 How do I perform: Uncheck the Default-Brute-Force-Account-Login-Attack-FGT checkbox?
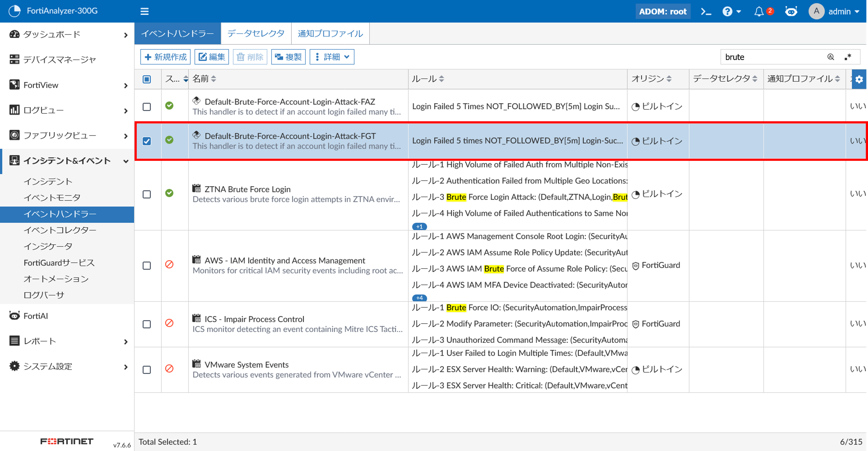147,141
